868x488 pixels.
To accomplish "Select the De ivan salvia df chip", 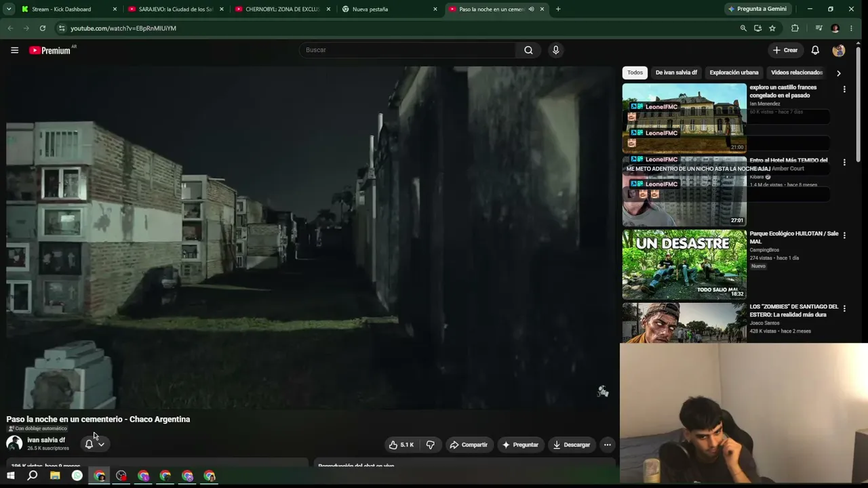I will (x=676, y=73).
